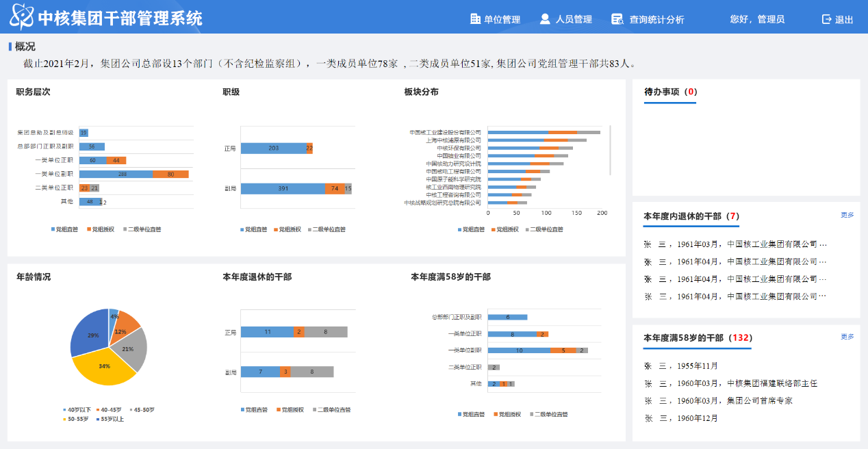Click orange 党组授权 swatch under 满58岁 chart
Viewport: 868px width, 449px height.
(x=495, y=414)
